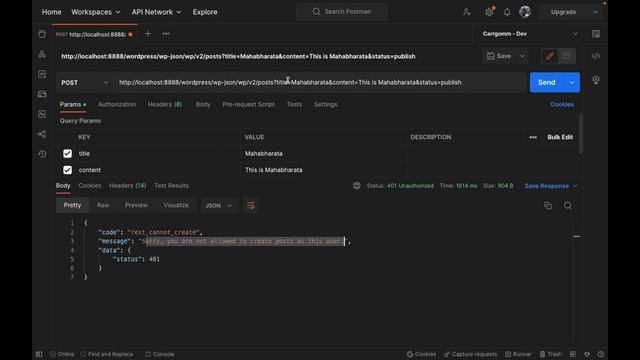Open the Collections sidebar icon
The image size is (640, 360).
[42, 34]
